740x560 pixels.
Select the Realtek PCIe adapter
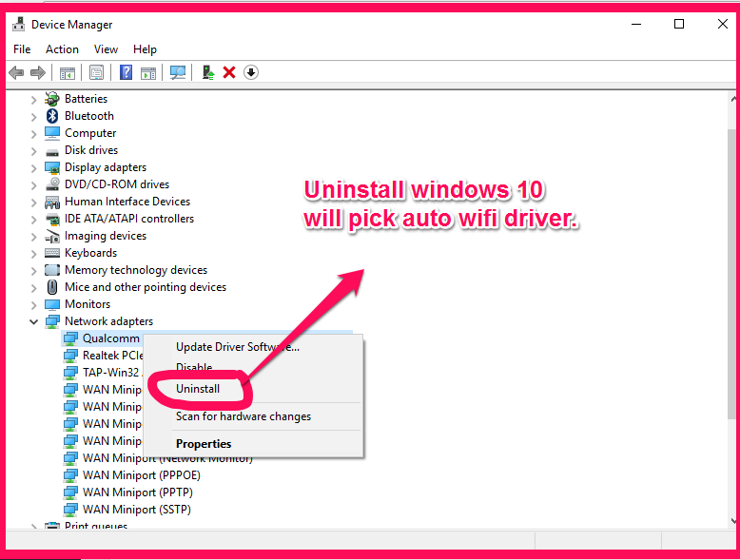pyautogui.click(x=113, y=356)
